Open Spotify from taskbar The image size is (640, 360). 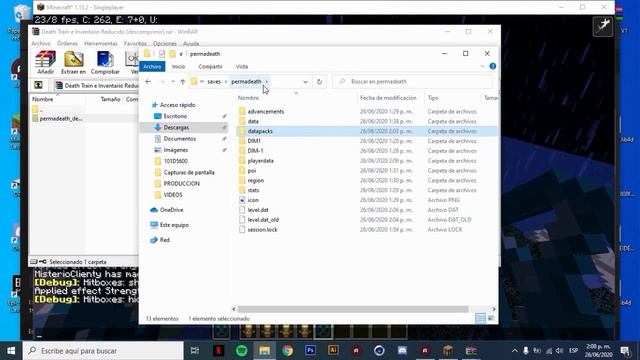[x=242, y=351]
